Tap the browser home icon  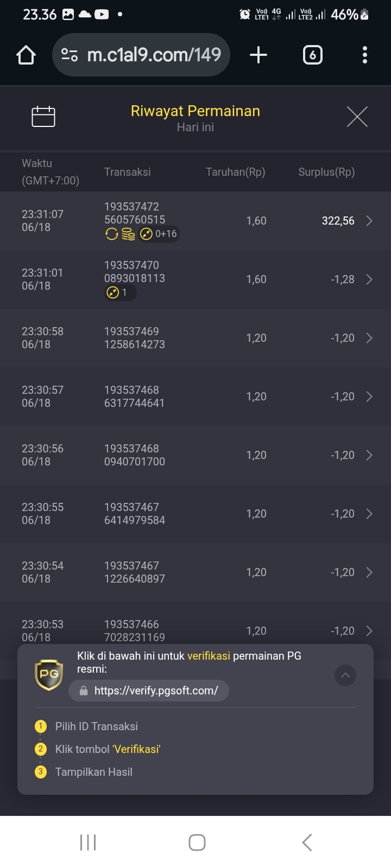26,55
